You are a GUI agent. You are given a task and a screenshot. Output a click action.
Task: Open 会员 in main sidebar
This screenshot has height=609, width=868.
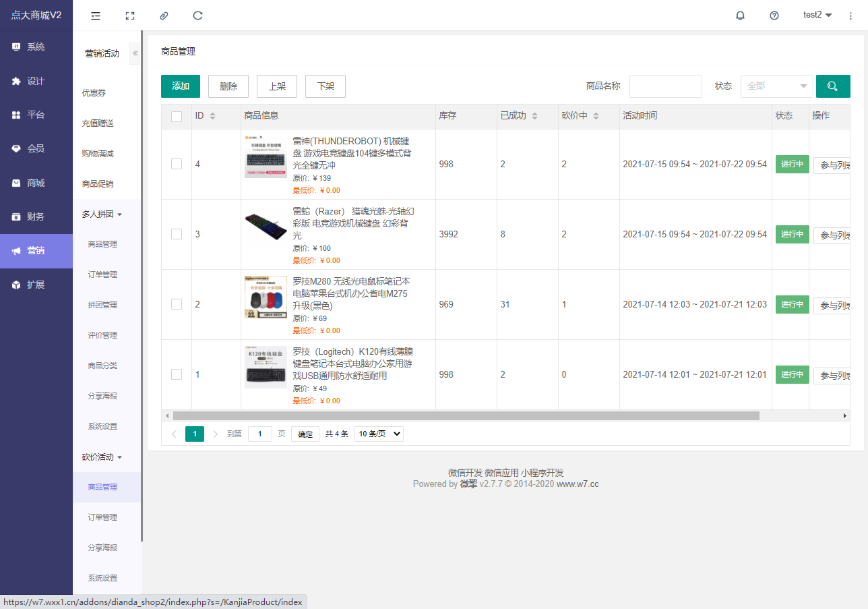point(36,148)
